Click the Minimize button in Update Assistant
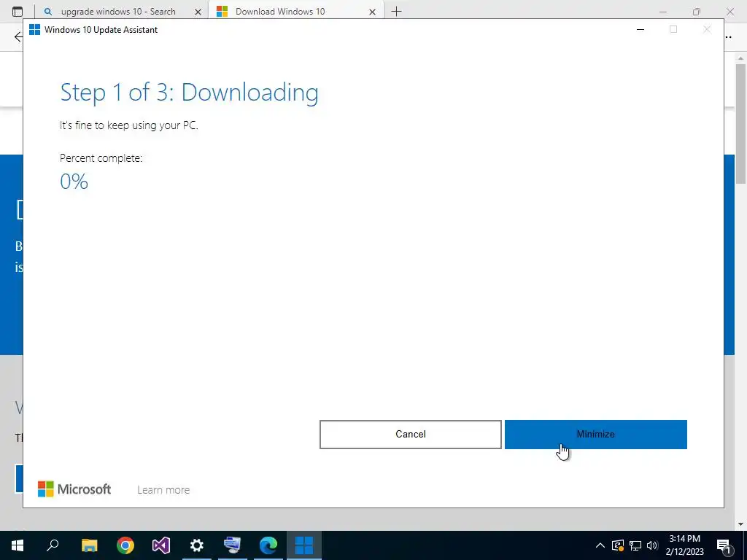The height and width of the screenshot is (560, 747). click(x=595, y=435)
